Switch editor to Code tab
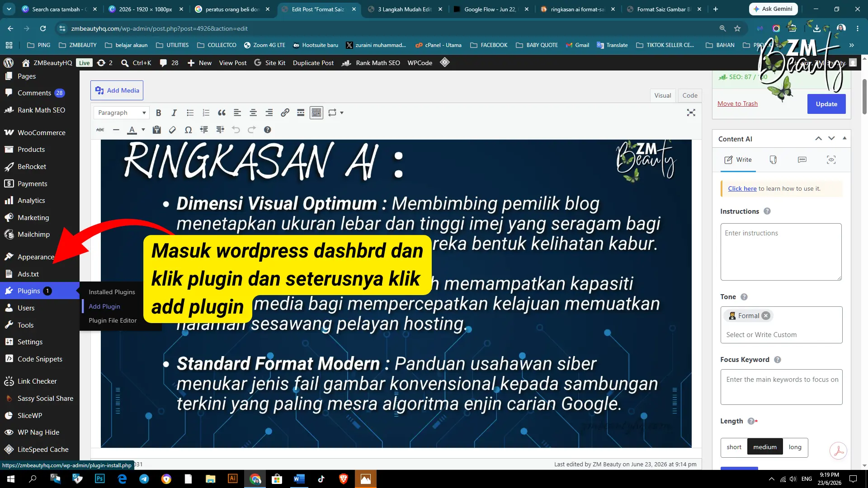This screenshot has width=868, height=488. click(x=690, y=95)
